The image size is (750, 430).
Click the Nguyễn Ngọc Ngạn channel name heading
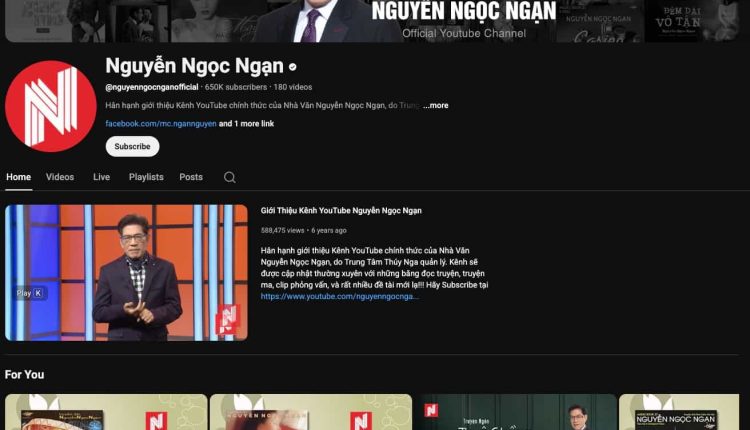pos(194,66)
